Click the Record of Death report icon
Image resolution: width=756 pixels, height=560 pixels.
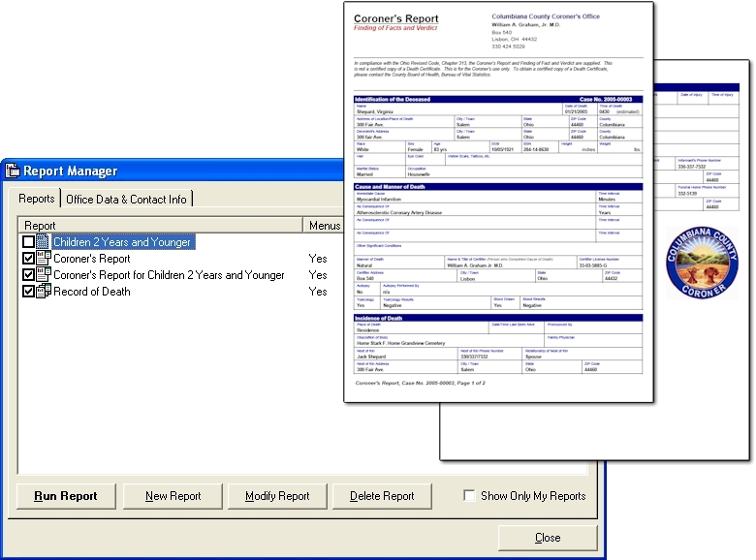44,291
